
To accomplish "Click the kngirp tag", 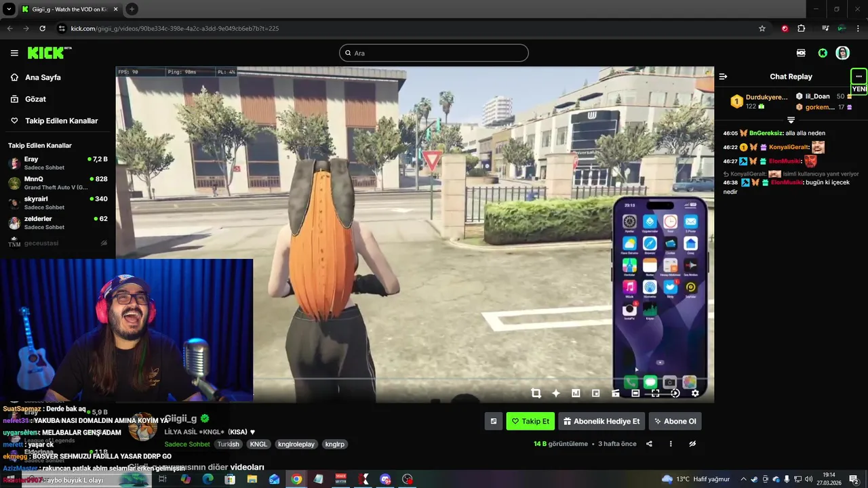I will (x=335, y=444).
